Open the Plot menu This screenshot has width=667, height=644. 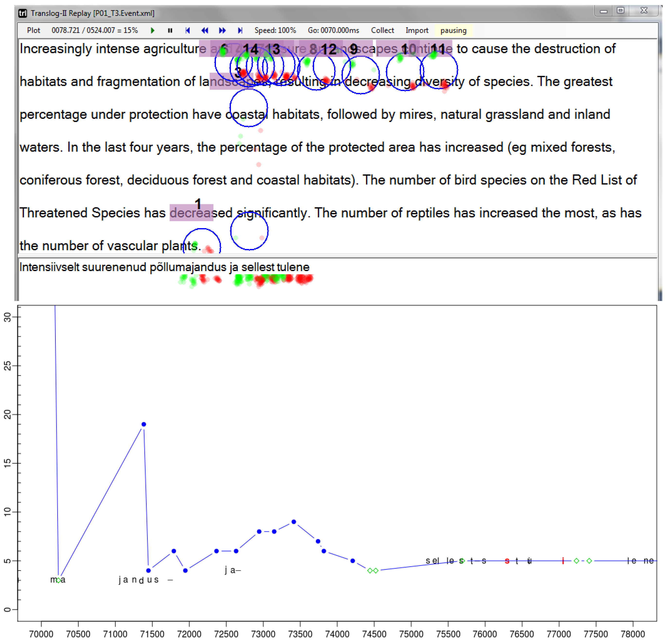click(x=33, y=31)
